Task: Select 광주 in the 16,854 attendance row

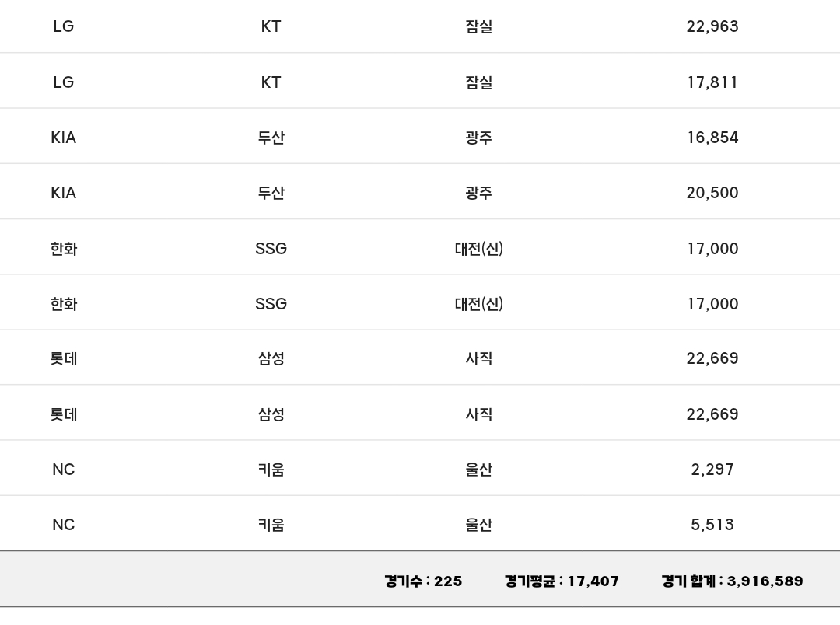Action: coord(479,138)
